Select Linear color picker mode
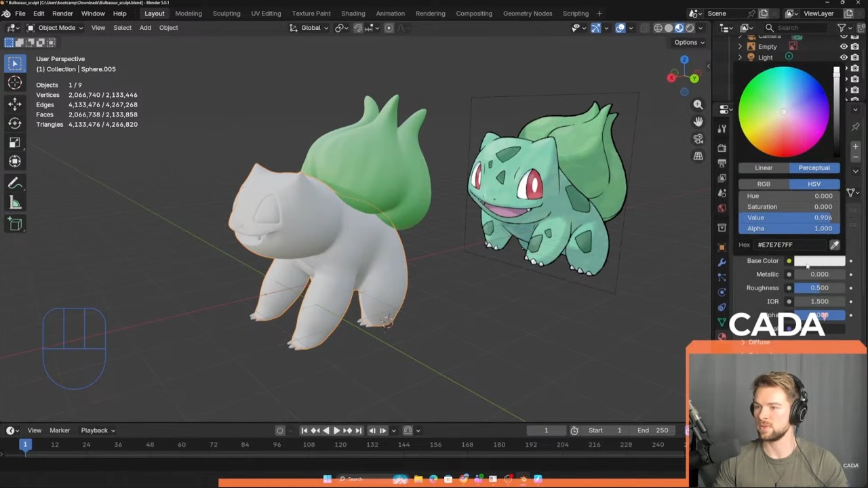The width and height of the screenshot is (868, 488). (764, 168)
